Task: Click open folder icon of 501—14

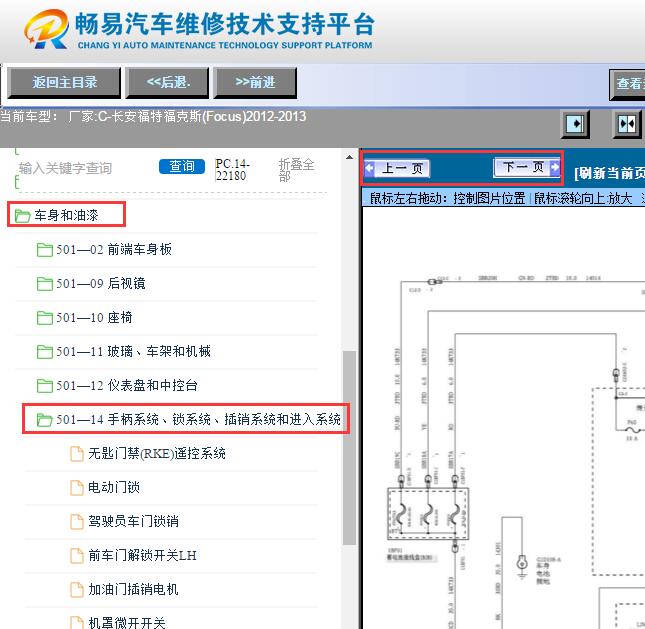Action: (44, 420)
